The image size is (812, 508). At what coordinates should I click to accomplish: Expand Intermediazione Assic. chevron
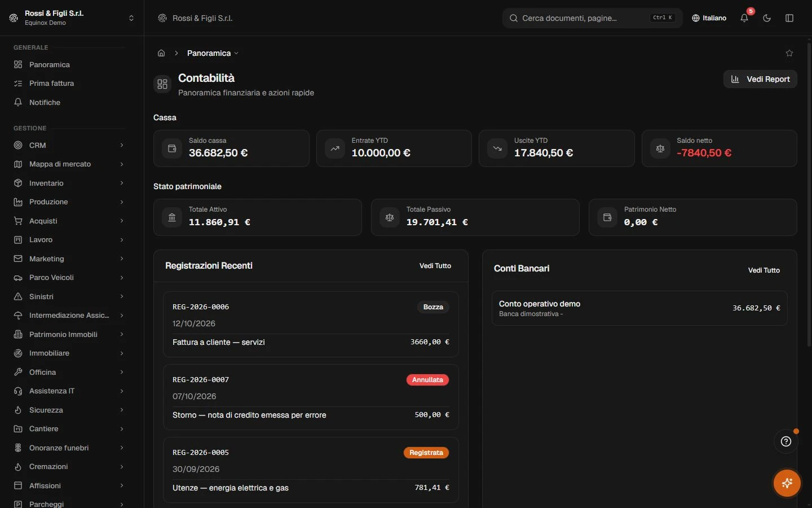(x=122, y=316)
